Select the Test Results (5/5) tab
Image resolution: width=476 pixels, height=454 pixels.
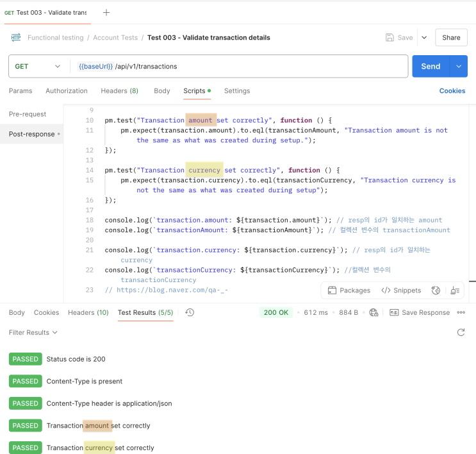[x=145, y=312]
